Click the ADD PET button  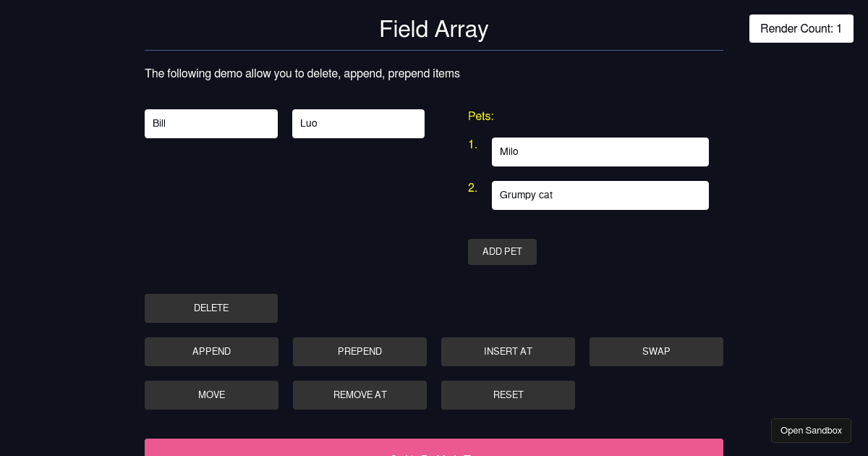502,251
